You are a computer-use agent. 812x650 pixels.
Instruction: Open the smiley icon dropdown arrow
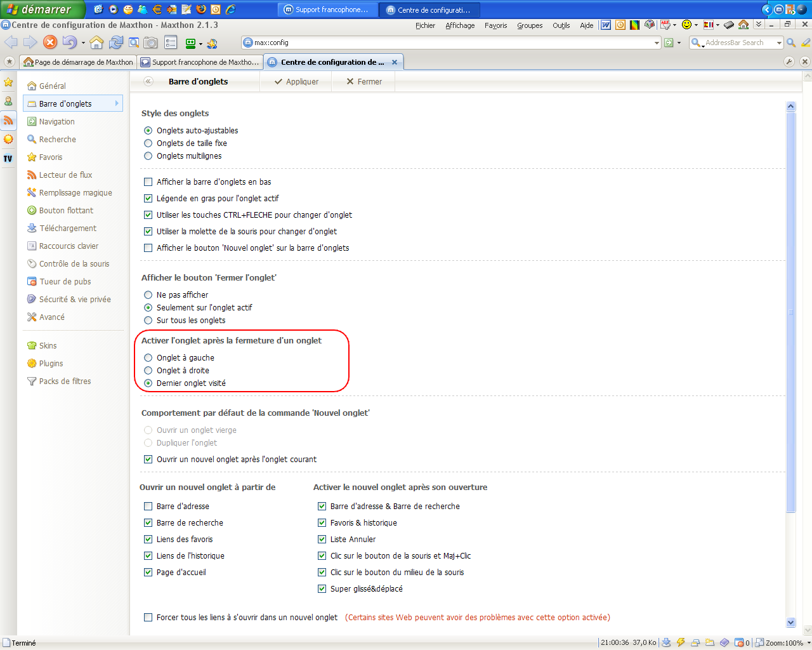tap(696, 25)
